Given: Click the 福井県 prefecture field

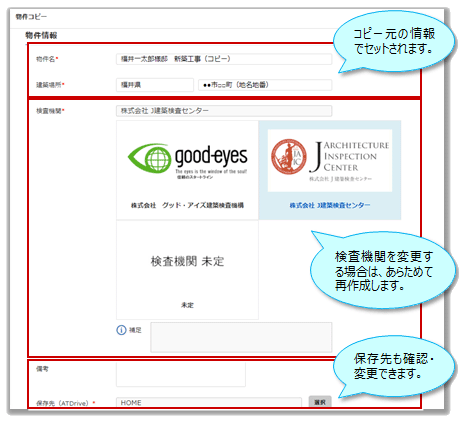Looking at the screenshot, I should (155, 85).
